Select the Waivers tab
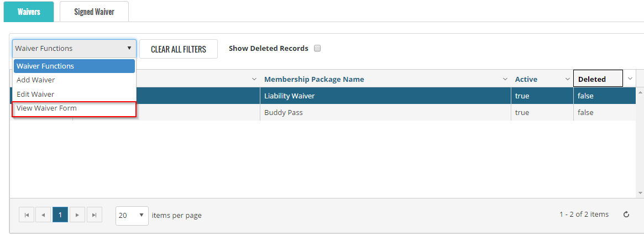 tap(29, 12)
